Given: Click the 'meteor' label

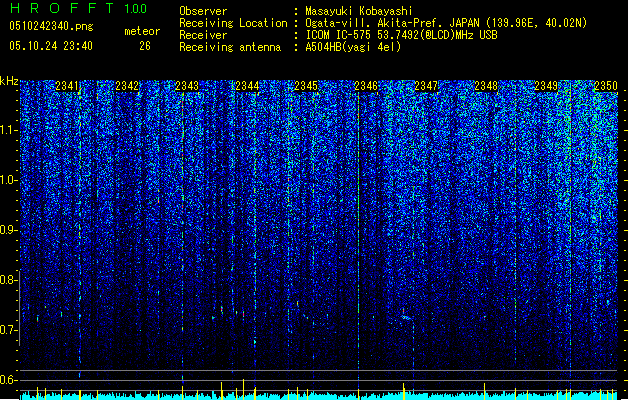Looking at the screenshot, I should [142, 31].
